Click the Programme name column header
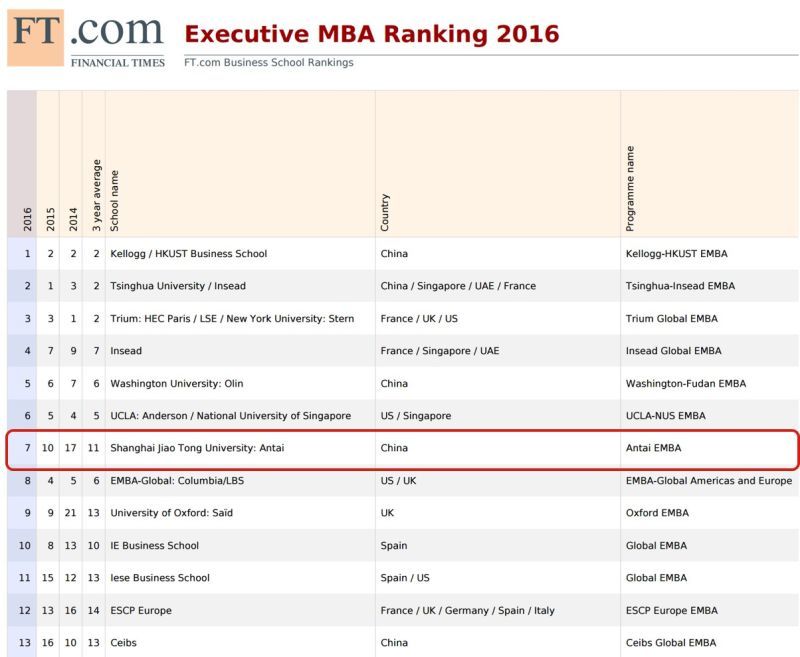 tap(630, 189)
